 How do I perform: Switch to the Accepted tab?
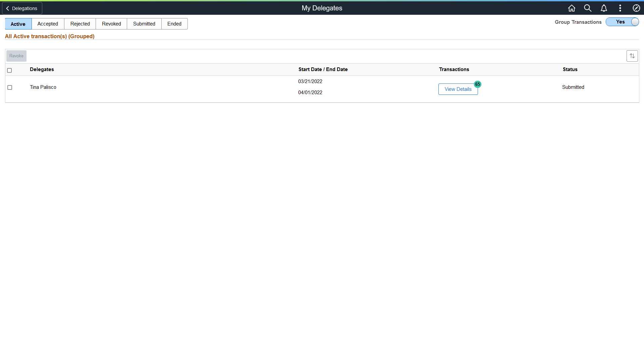pos(48,24)
